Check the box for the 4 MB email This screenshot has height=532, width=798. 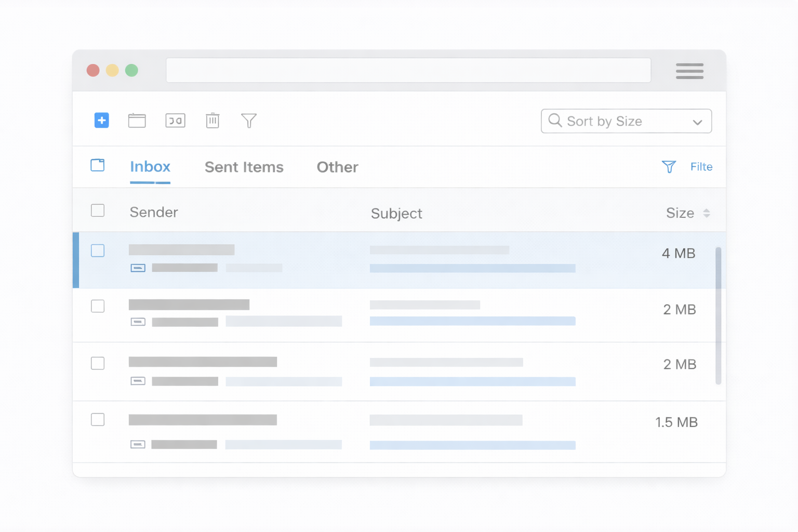click(98, 251)
